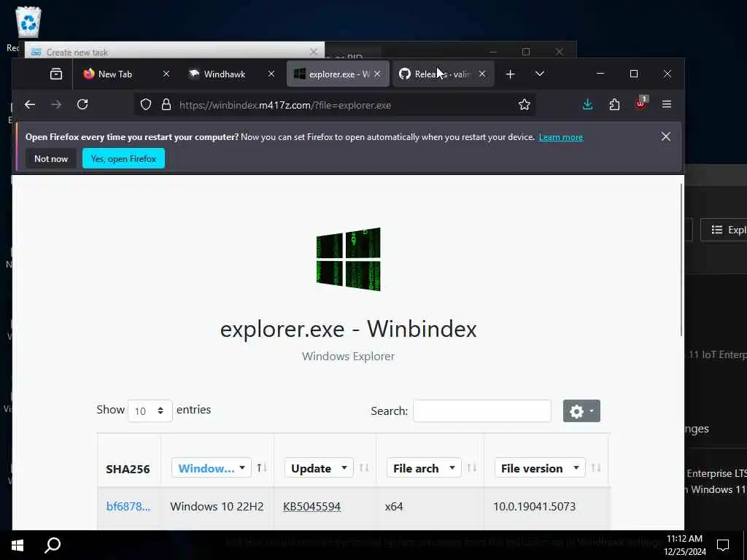The width and height of the screenshot is (747, 560).
Task: Open the Show entries count dropdown
Action: [x=150, y=411]
